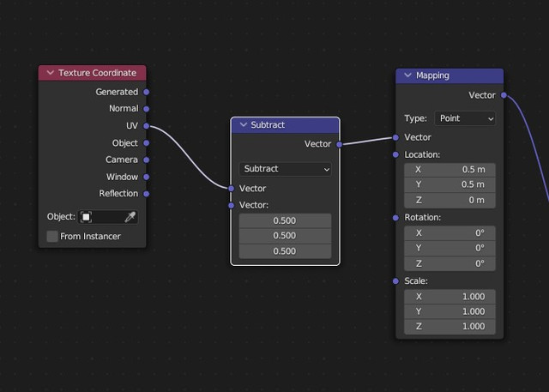549x392 pixels.
Task: Click the Subtract node header title
Action: click(x=268, y=125)
